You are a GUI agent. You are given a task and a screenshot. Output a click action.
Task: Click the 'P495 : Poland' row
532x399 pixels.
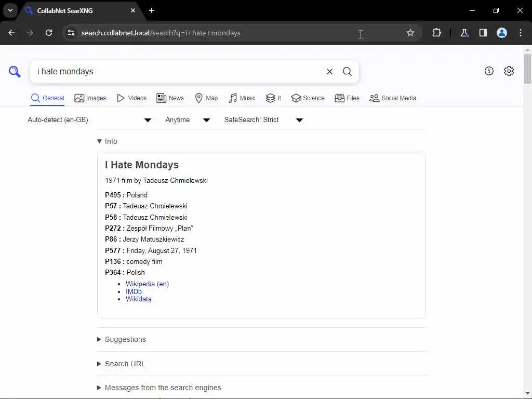click(x=126, y=195)
